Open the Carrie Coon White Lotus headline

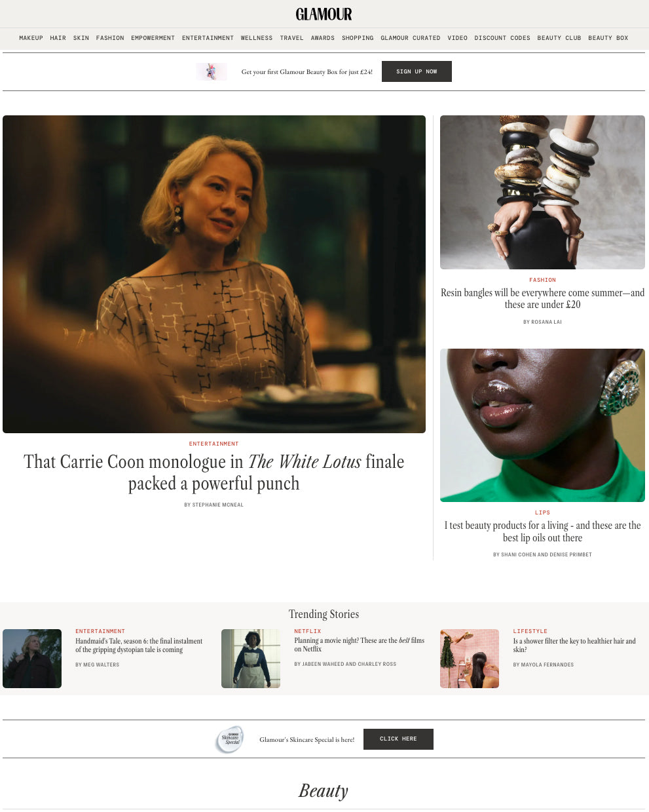pos(214,473)
